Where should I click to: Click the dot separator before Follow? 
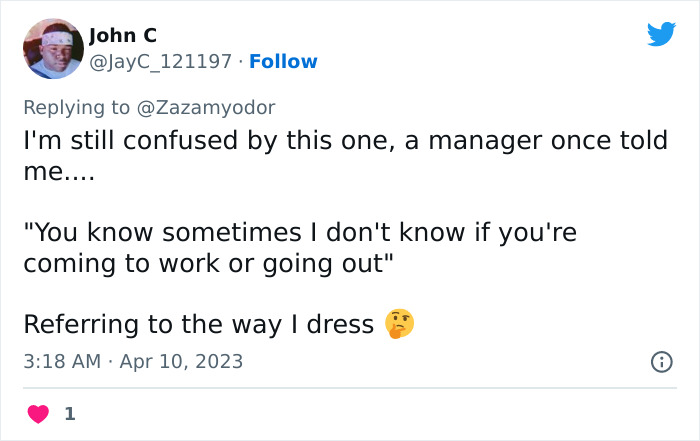tap(241, 62)
